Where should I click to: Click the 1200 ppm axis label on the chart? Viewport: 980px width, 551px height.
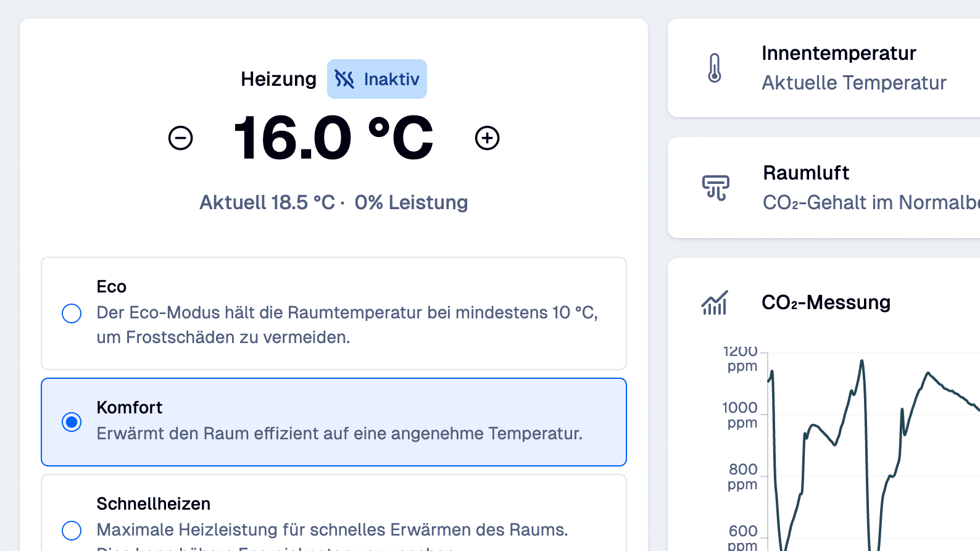point(741,358)
